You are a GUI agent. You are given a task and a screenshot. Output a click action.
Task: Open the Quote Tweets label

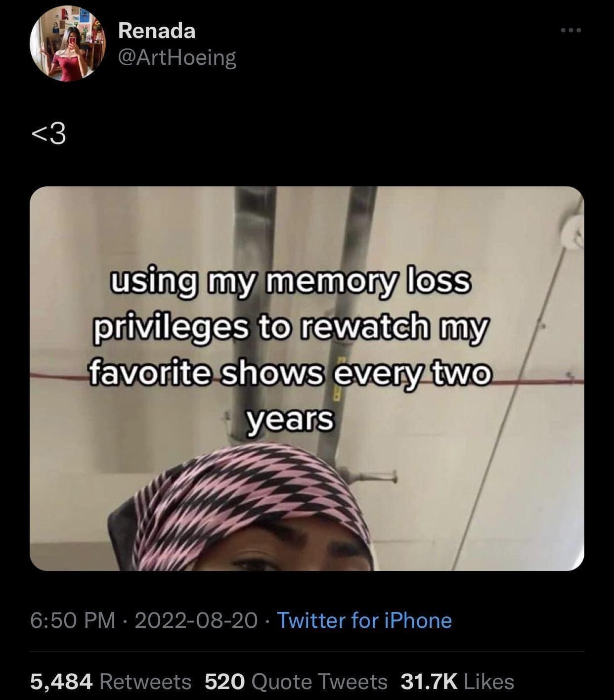[320, 682]
